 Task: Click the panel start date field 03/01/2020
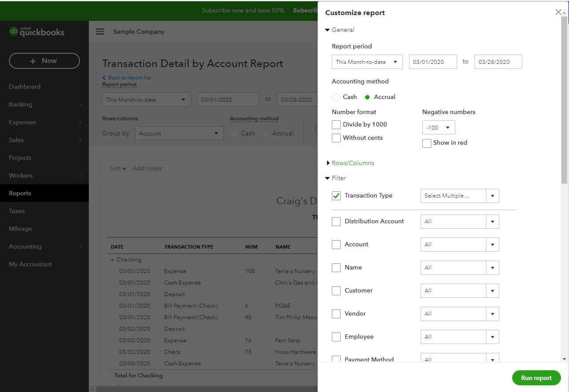tap(433, 62)
